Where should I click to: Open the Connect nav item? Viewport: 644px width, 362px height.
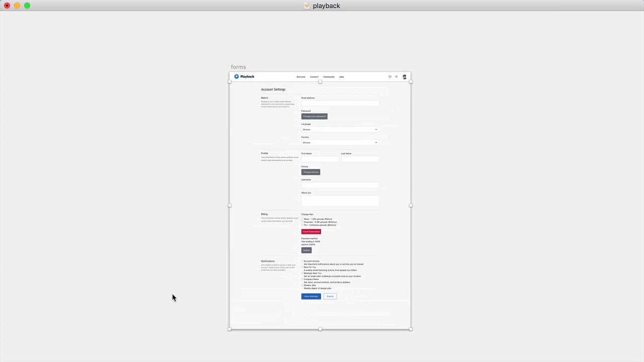click(x=314, y=77)
